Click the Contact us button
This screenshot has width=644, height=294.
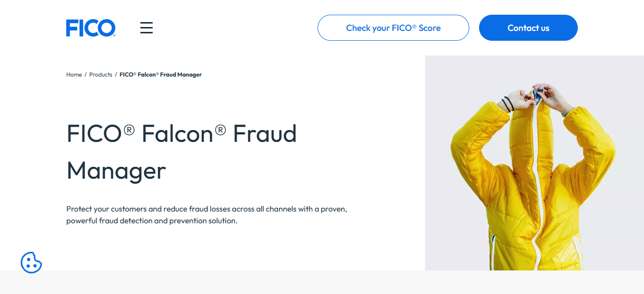coord(528,27)
